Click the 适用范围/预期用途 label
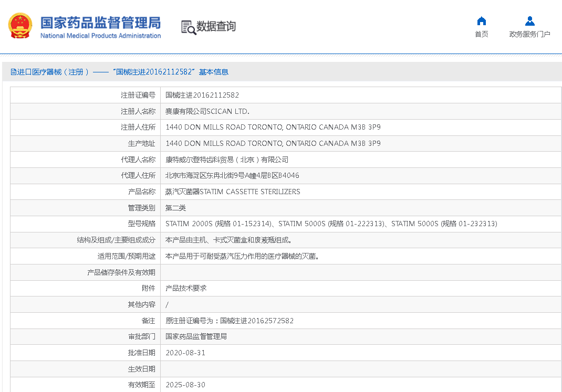 click(126, 256)
